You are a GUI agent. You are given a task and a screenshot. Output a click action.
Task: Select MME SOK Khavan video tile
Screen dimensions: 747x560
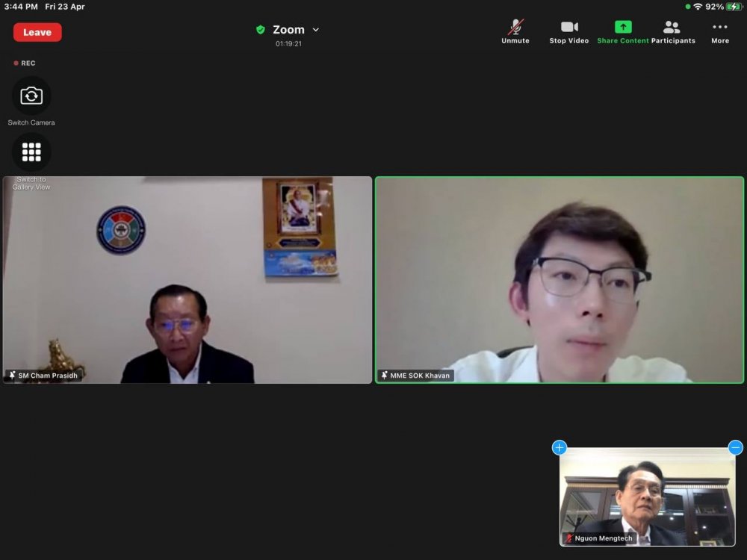[x=560, y=280]
